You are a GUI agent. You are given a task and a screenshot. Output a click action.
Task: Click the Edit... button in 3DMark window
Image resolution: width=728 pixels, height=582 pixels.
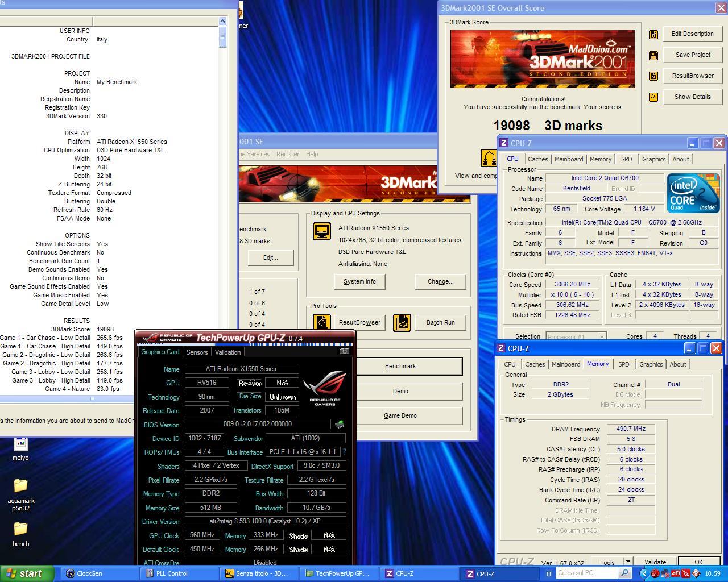click(x=271, y=257)
